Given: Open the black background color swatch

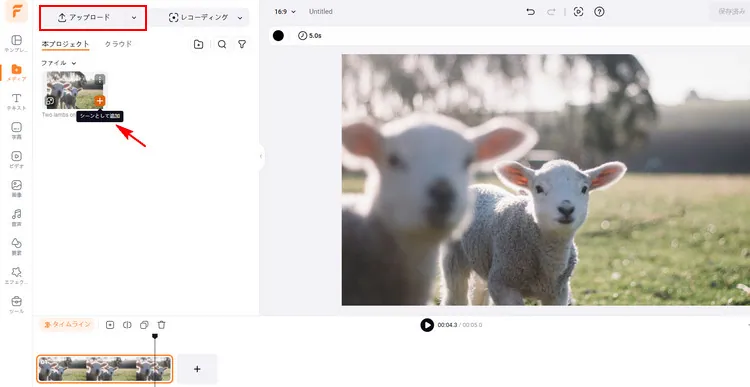Looking at the screenshot, I should 278,35.
